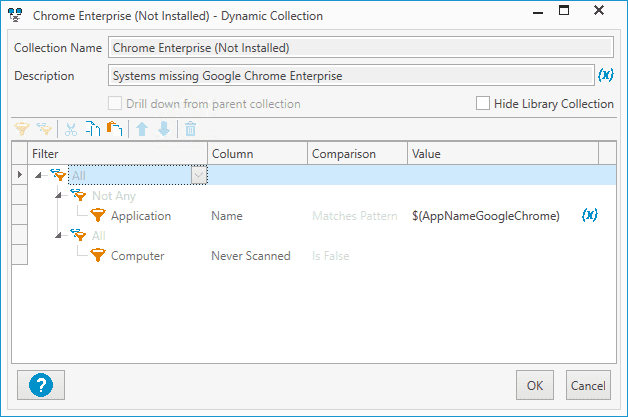Select the Not Any group row
The height and width of the screenshot is (417, 628).
[x=314, y=195]
